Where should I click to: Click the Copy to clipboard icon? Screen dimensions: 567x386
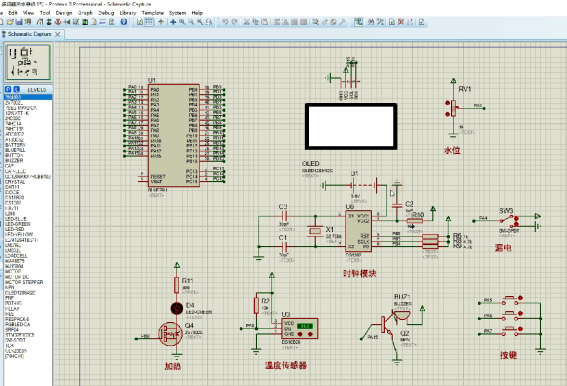click(x=256, y=22)
